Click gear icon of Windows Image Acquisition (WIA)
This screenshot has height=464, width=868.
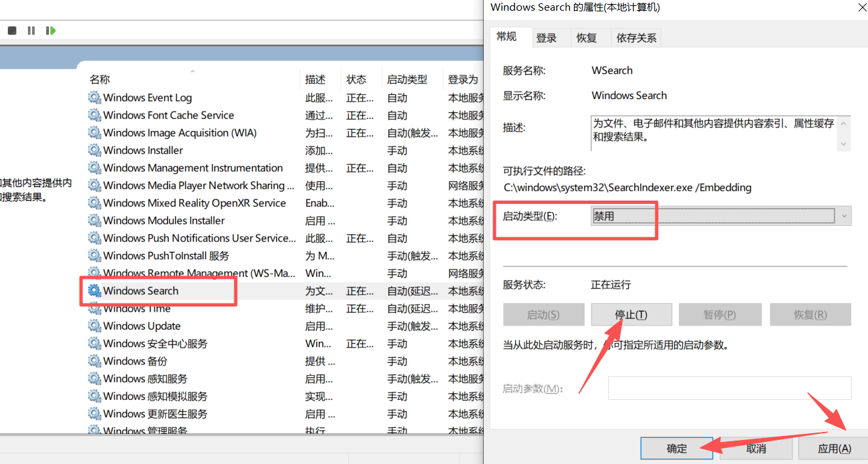pyautogui.click(x=94, y=132)
